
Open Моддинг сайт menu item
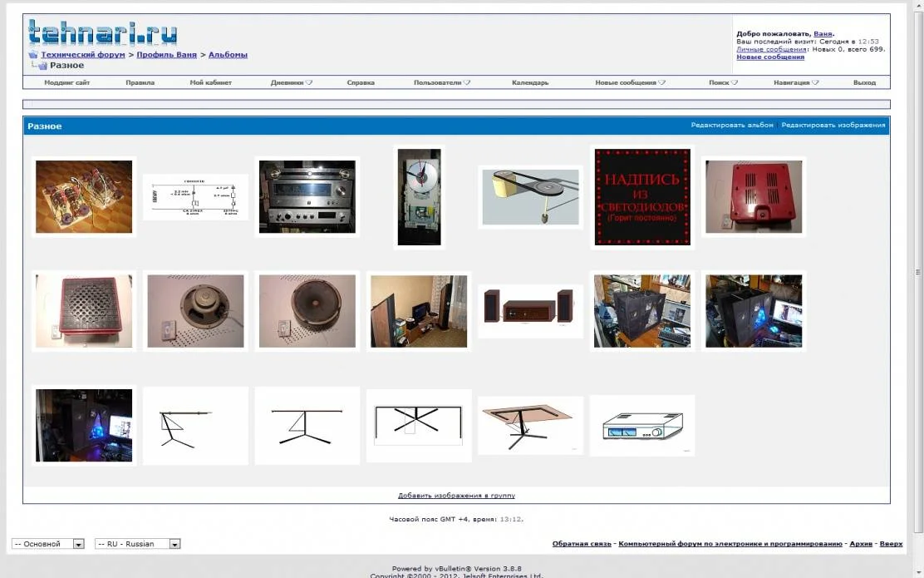67,82
